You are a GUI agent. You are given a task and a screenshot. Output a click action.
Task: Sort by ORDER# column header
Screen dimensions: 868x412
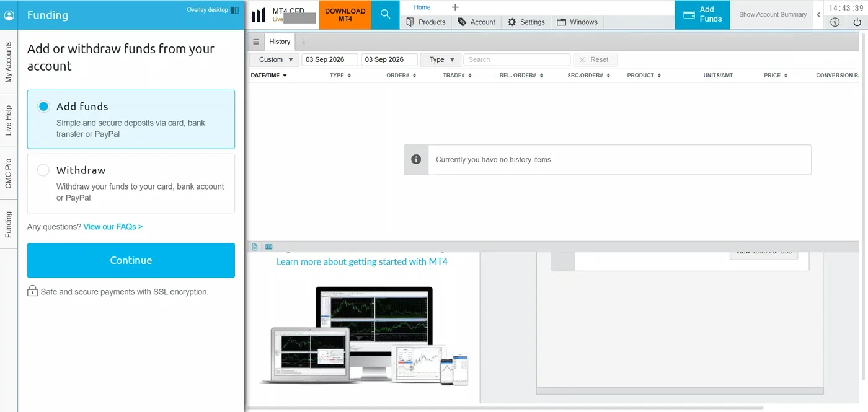(x=401, y=76)
